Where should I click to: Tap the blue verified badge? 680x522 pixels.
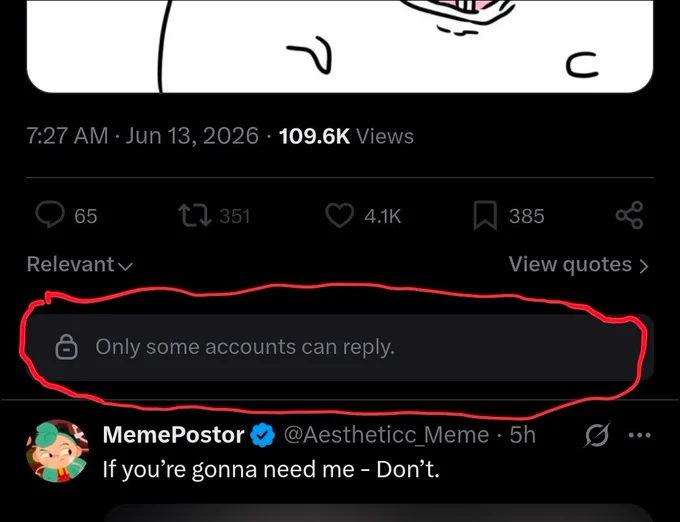coord(263,435)
